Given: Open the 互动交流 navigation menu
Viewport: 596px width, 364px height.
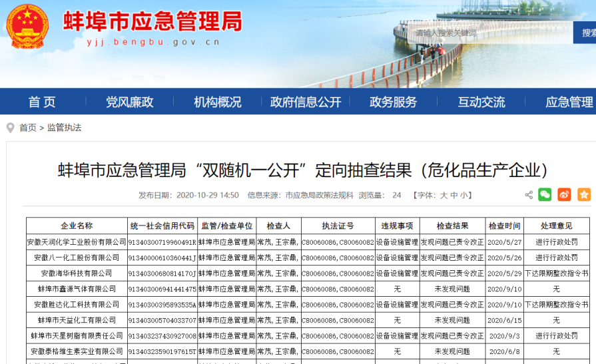Looking at the screenshot, I should [x=481, y=102].
